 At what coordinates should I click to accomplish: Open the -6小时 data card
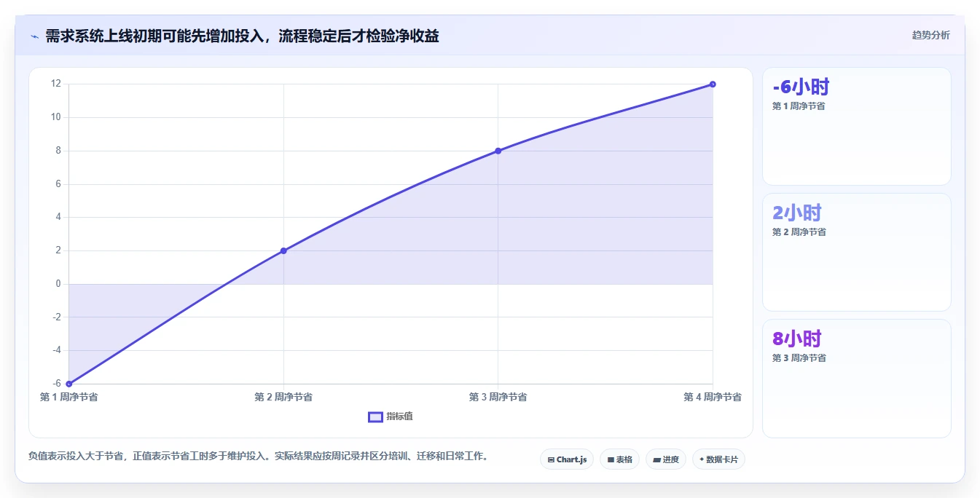[x=857, y=127]
